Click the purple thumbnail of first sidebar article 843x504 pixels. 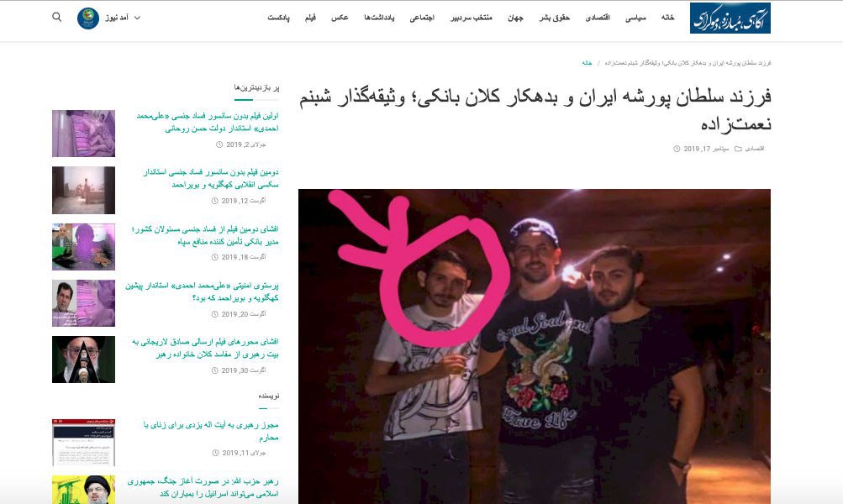pyautogui.click(x=83, y=134)
